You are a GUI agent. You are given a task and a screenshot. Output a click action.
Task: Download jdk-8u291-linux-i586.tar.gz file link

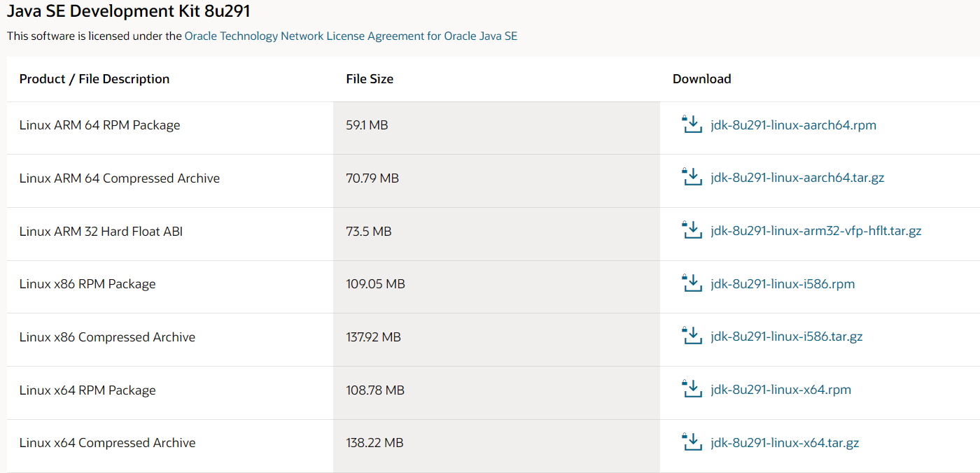pos(787,337)
